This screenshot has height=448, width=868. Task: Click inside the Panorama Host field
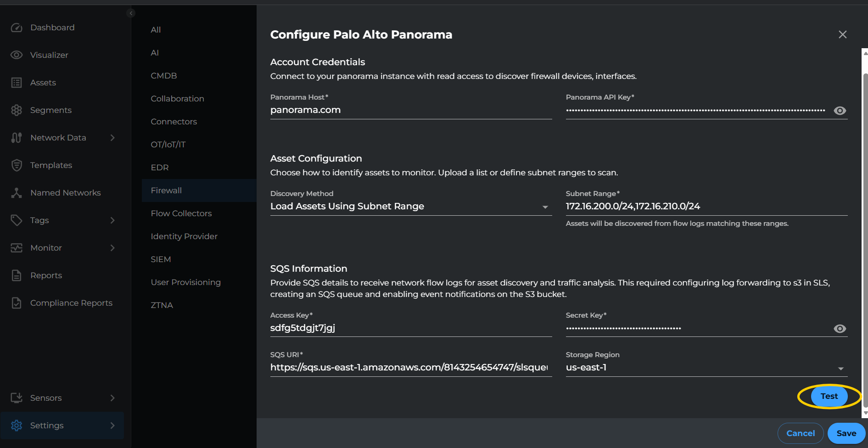411,110
